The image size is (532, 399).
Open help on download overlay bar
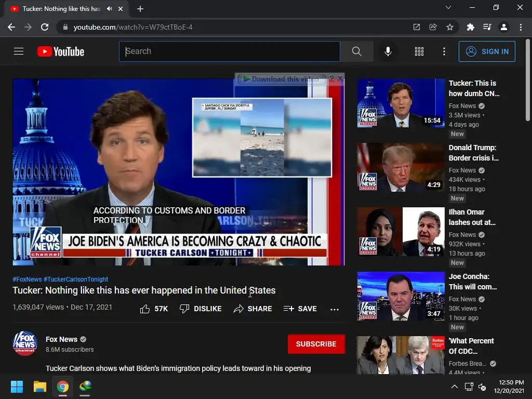coord(332,78)
